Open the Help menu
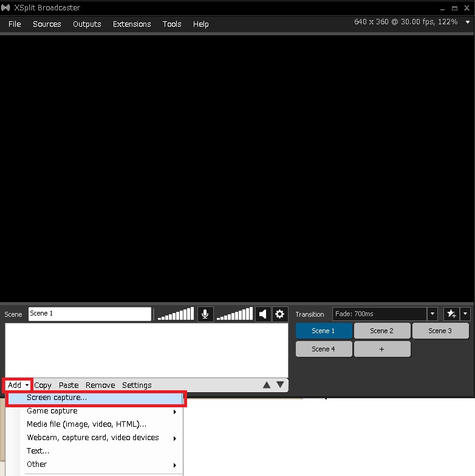This screenshot has width=475, height=476. tap(201, 24)
